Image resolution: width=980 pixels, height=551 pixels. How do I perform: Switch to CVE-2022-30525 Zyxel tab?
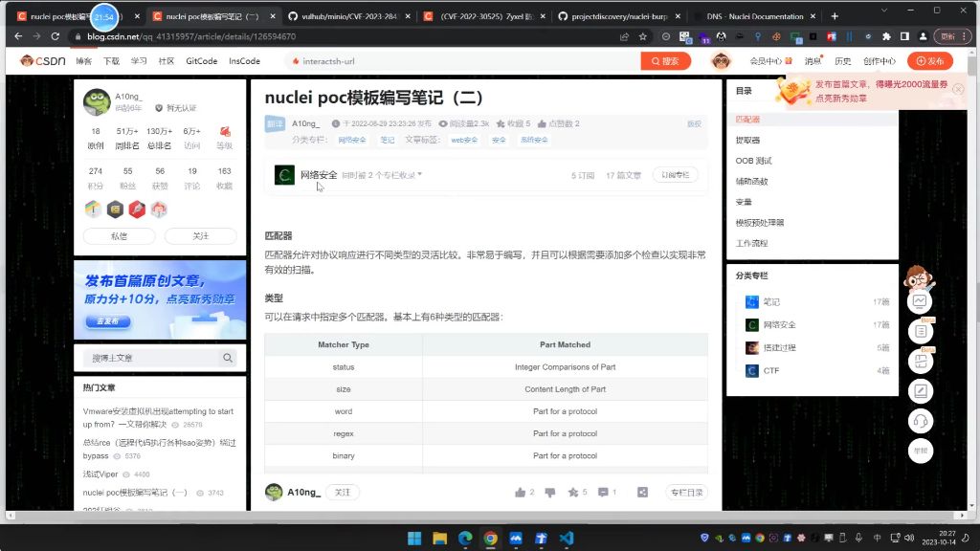click(484, 16)
